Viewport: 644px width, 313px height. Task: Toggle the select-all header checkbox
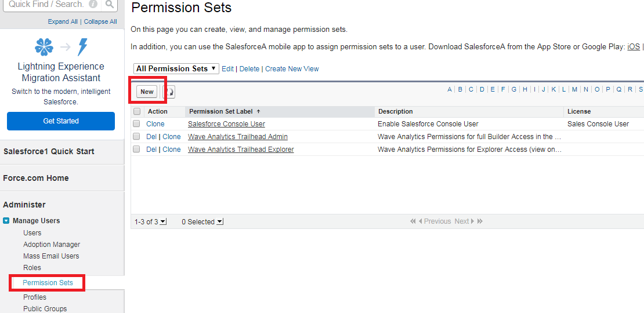coord(137,111)
